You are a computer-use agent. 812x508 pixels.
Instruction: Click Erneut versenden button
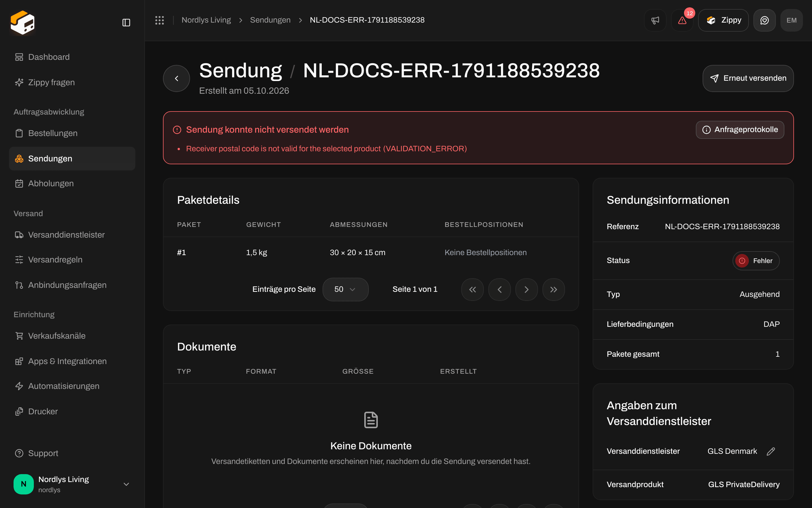pyautogui.click(x=748, y=78)
